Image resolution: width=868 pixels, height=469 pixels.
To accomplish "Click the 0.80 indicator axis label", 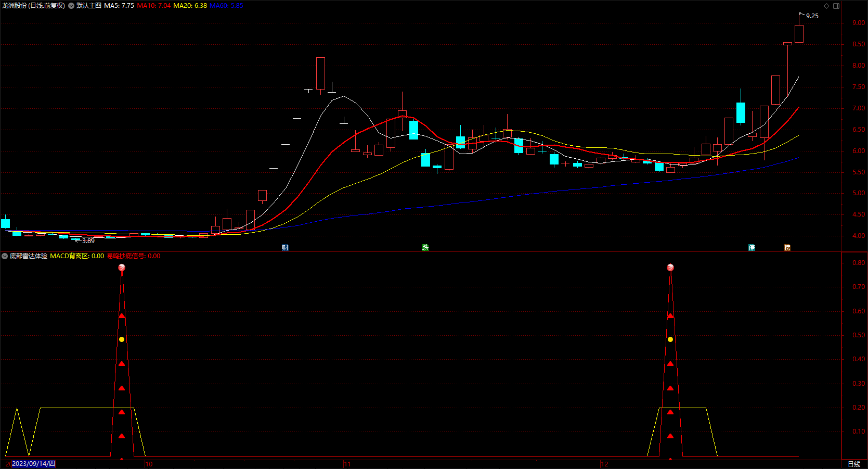I will coord(859,263).
